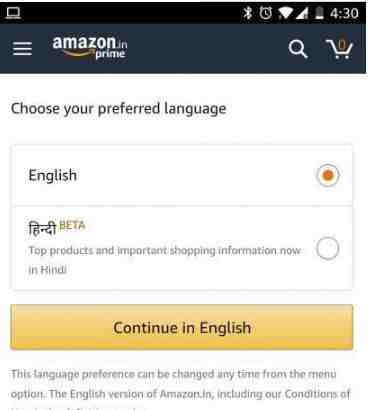The width and height of the screenshot is (369, 410).
Task: Tap the amazon.in prime logo
Action: 90,47
